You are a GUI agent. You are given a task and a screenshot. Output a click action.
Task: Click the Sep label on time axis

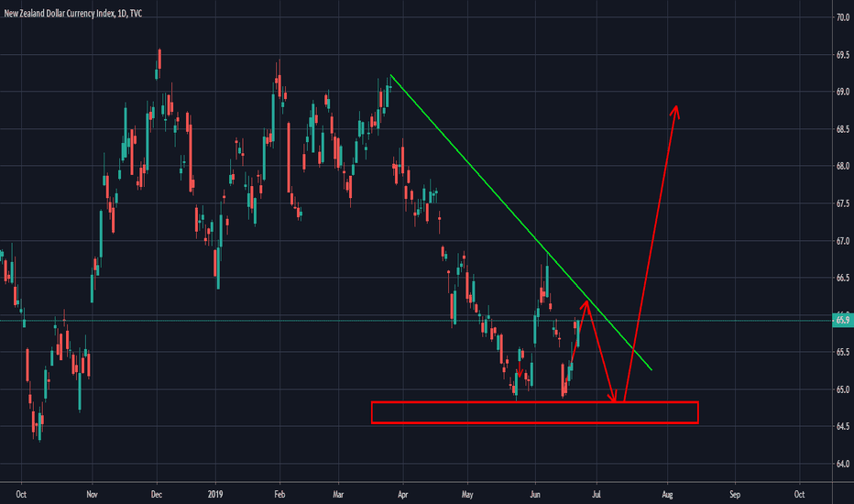coord(735,494)
